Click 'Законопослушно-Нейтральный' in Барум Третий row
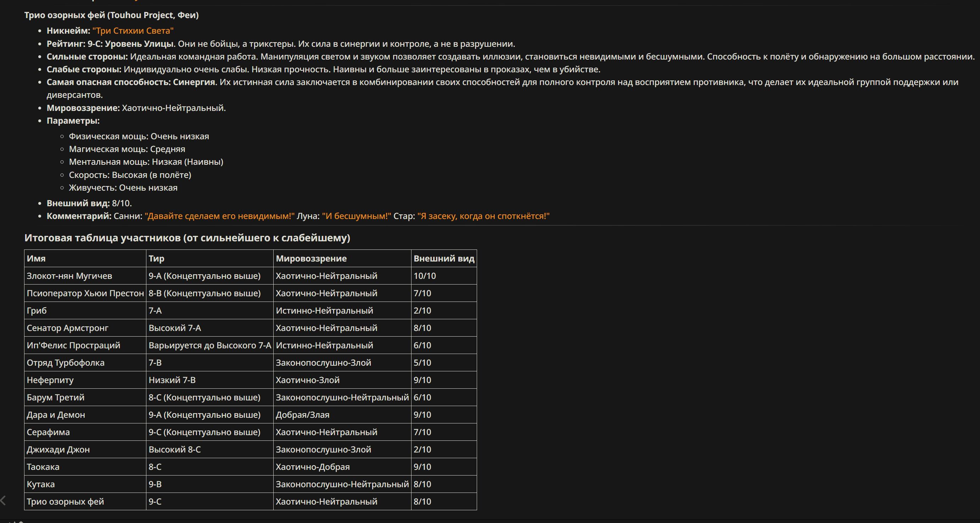This screenshot has height=523, width=980. (x=342, y=398)
